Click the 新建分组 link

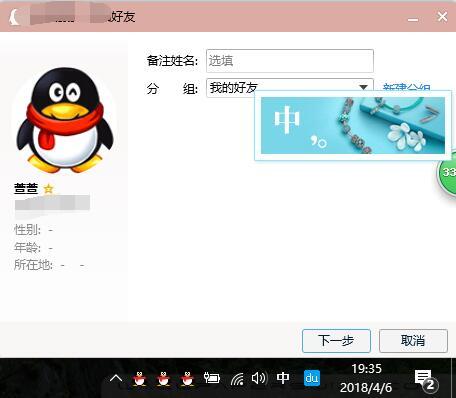click(406, 87)
